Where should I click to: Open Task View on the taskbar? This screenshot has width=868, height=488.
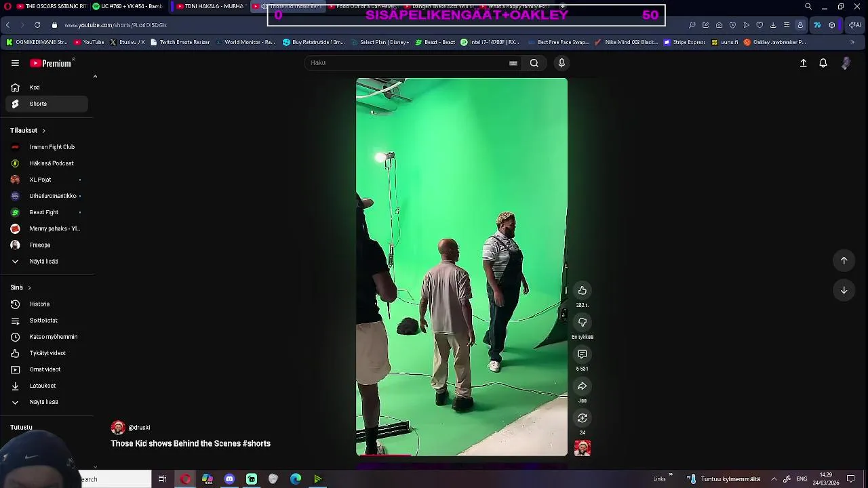162,479
